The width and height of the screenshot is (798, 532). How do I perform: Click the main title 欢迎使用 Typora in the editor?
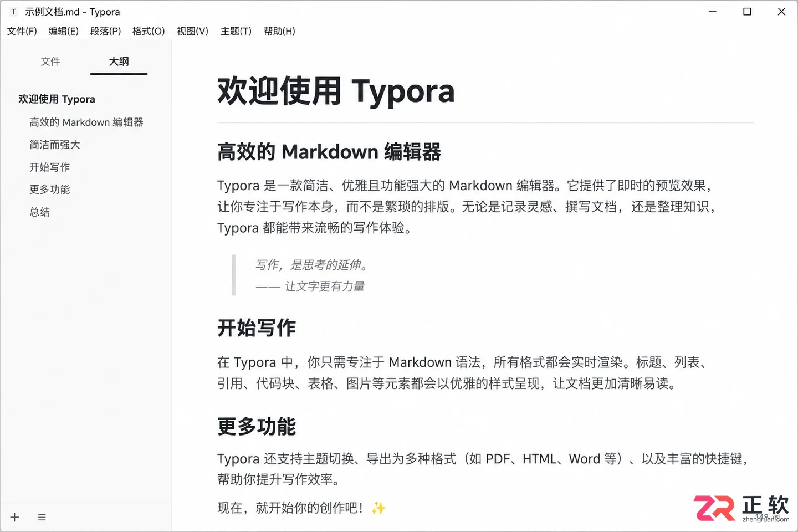click(336, 91)
